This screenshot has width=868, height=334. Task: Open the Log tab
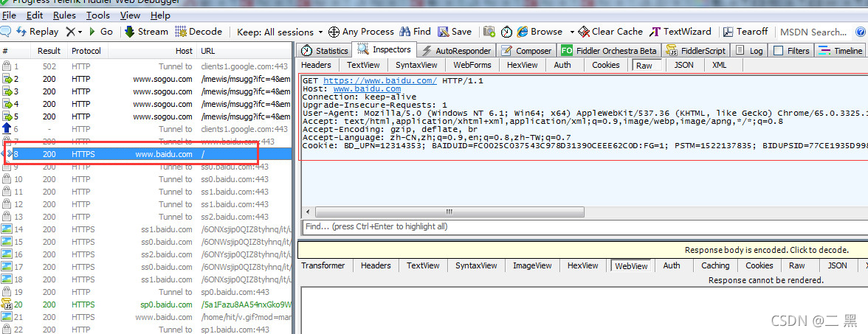[x=750, y=50]
